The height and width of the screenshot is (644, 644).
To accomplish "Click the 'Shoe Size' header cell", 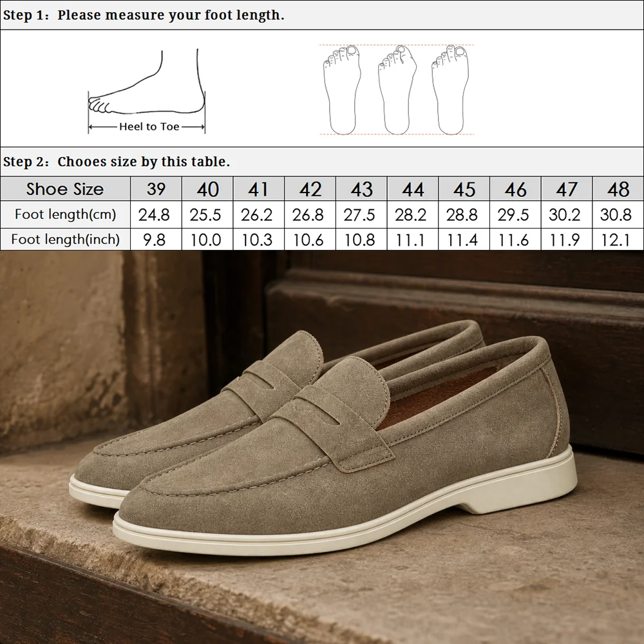I will coord(65,189).
